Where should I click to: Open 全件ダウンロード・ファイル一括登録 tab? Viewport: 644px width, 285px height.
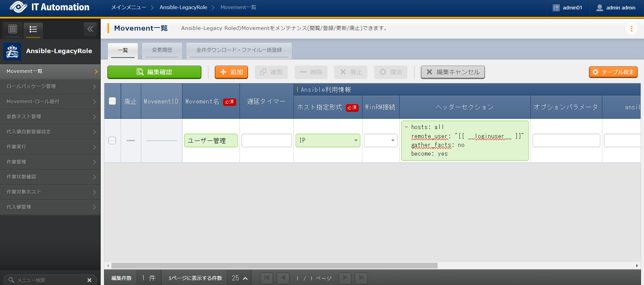tap(239, 50)
